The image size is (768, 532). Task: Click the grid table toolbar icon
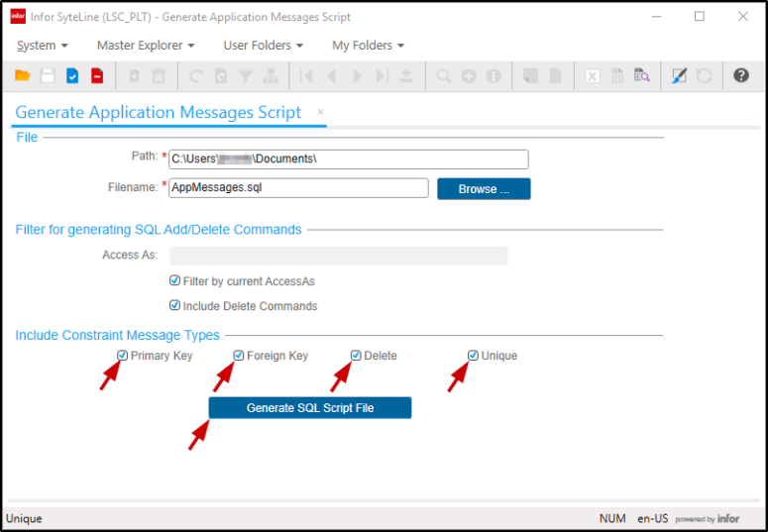point(617,76)
